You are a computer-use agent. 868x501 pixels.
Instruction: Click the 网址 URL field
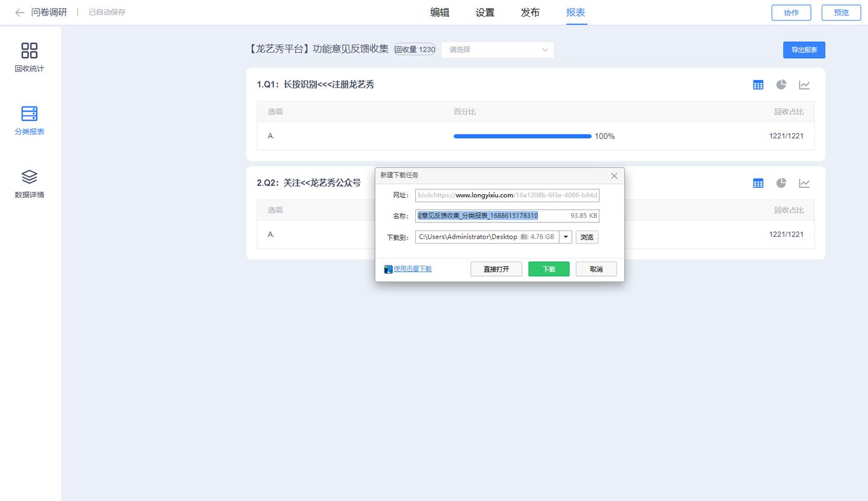[507, 195]
